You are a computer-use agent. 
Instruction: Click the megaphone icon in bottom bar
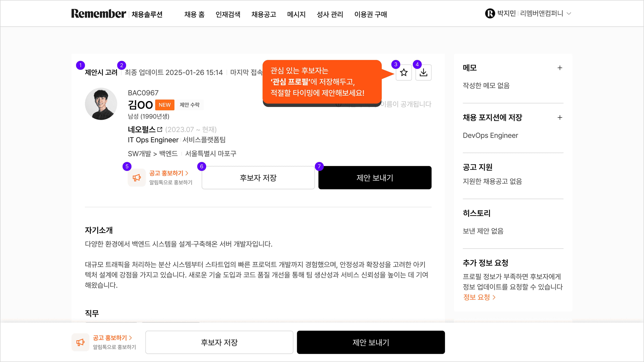click(x=80, y=342)
